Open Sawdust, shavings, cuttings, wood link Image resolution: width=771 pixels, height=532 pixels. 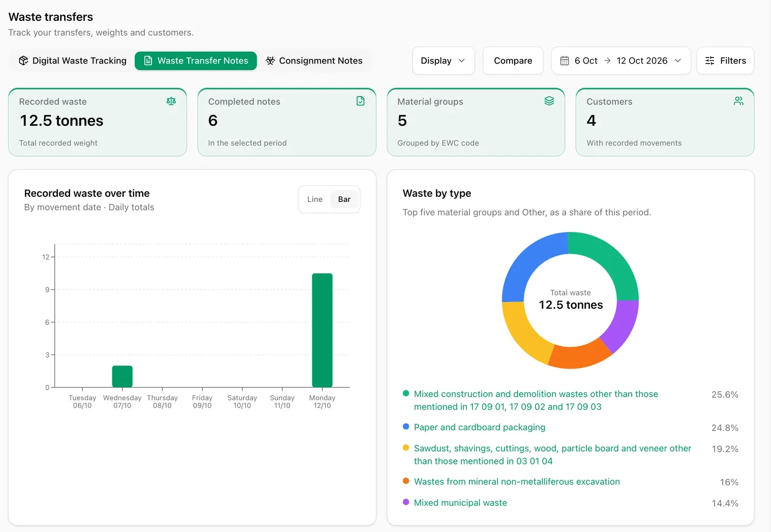(x=553, y=455)
